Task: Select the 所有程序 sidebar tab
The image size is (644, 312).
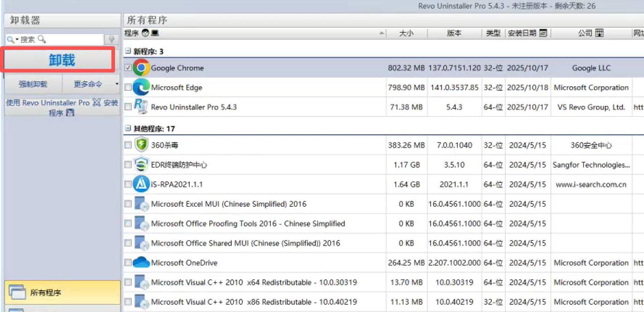Action: pos(62,292)
